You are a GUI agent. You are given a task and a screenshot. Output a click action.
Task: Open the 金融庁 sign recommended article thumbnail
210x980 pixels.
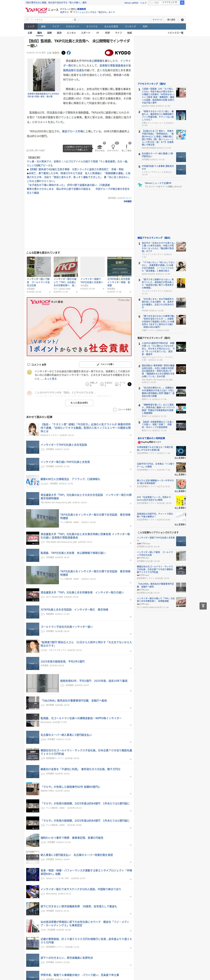pyautogui.click(x=119, y=267)
